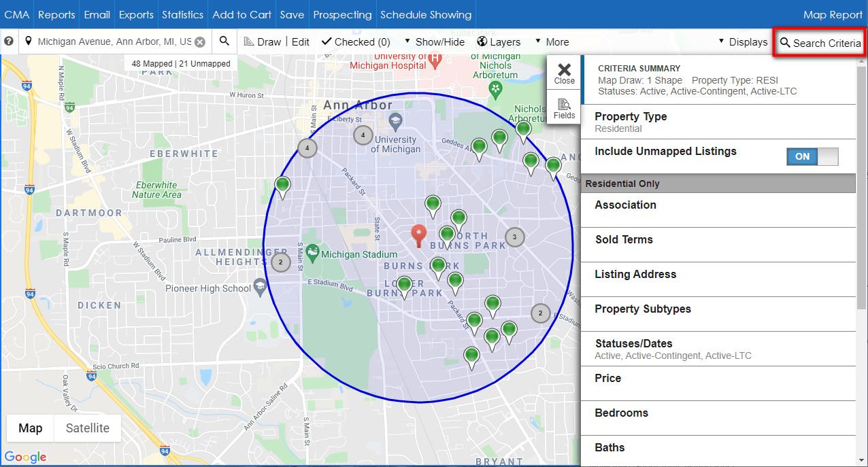Open the Exports menu

pyautogui.click(x=136, y=14)
